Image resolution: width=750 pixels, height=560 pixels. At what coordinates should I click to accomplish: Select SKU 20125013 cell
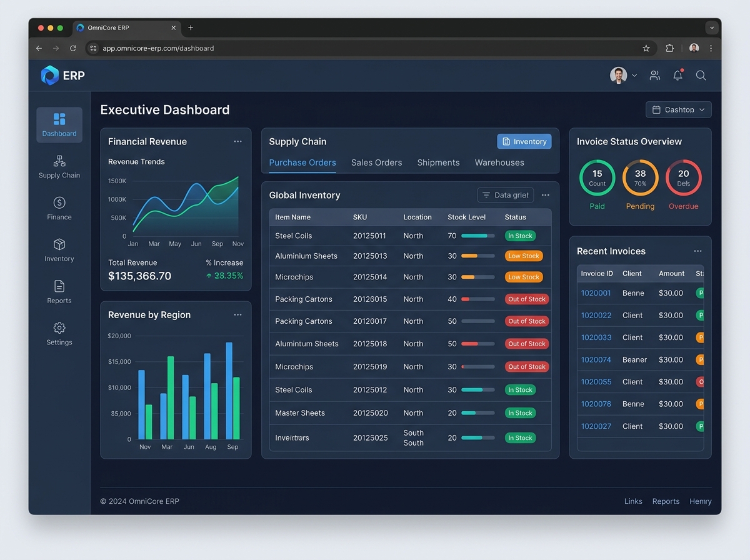pos(370,256)
